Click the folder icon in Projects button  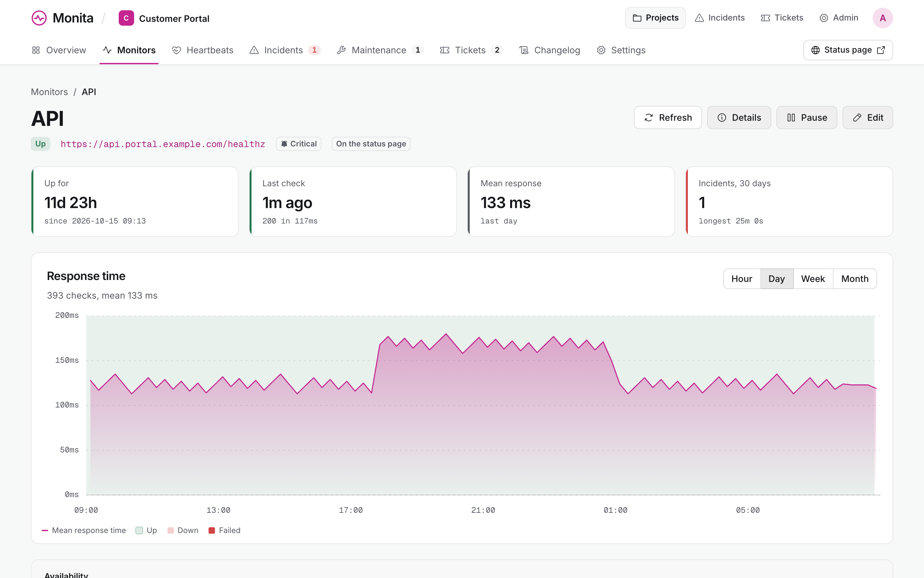pyautogui.click(x=637, y=18)
